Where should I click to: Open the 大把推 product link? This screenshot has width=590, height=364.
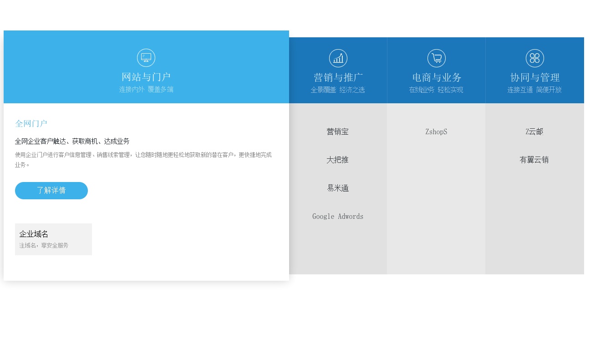coord(338,160)
